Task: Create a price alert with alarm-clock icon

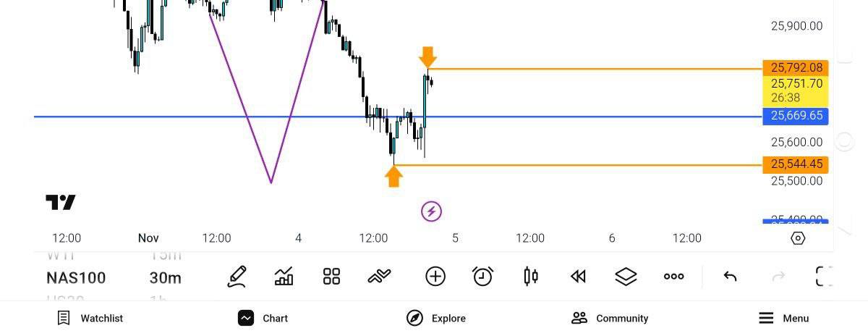Action: 482,277
